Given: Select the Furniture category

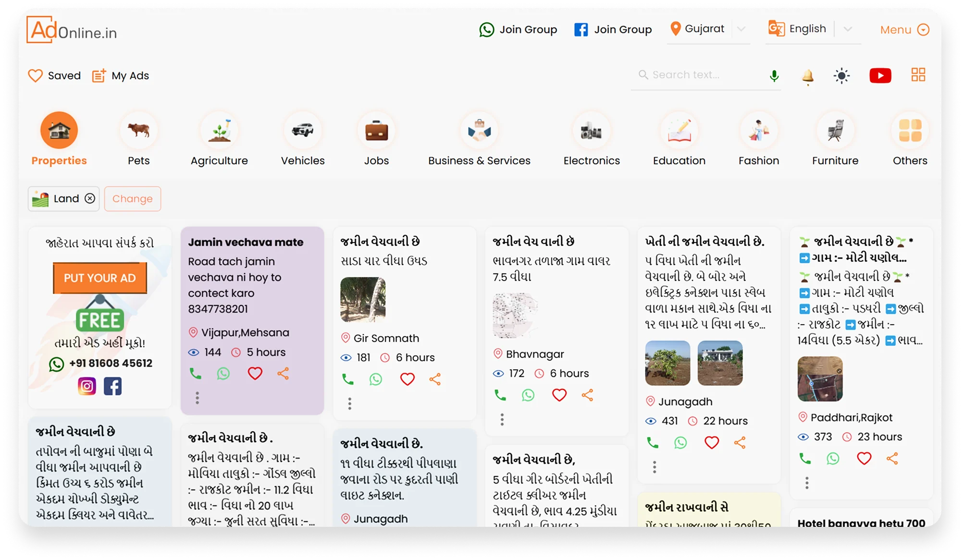Looking at the screenshot, I should 835,139.
